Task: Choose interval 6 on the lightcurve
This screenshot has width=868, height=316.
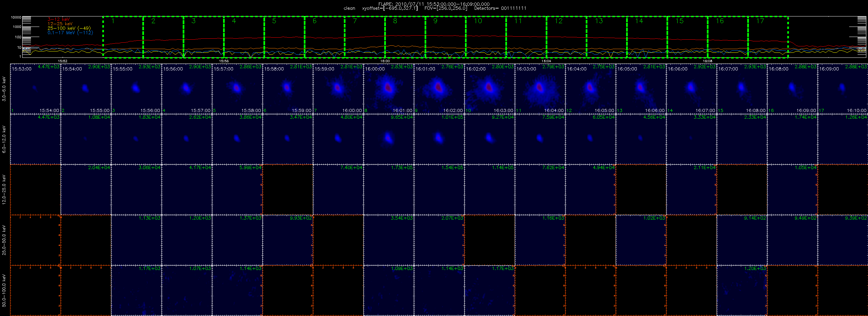Action: [x=324, y=37]
